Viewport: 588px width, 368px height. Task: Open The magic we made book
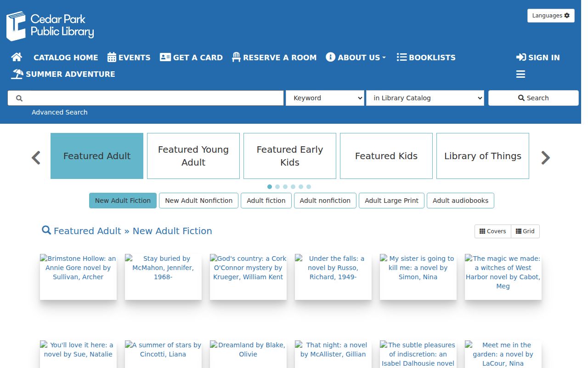[503, 276]
